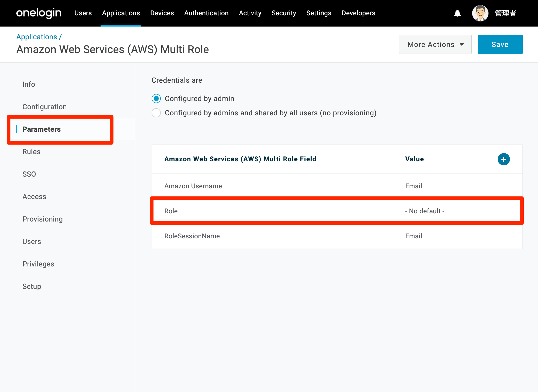Select Configured by admins and shared option
Screen dimensions: 538x392
(156, 113)
